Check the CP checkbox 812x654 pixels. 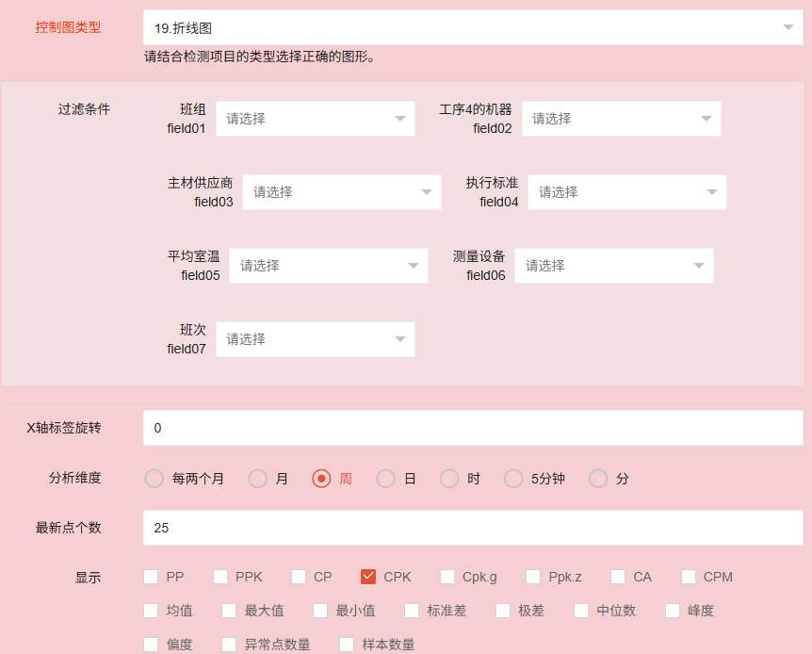[299, 577]
